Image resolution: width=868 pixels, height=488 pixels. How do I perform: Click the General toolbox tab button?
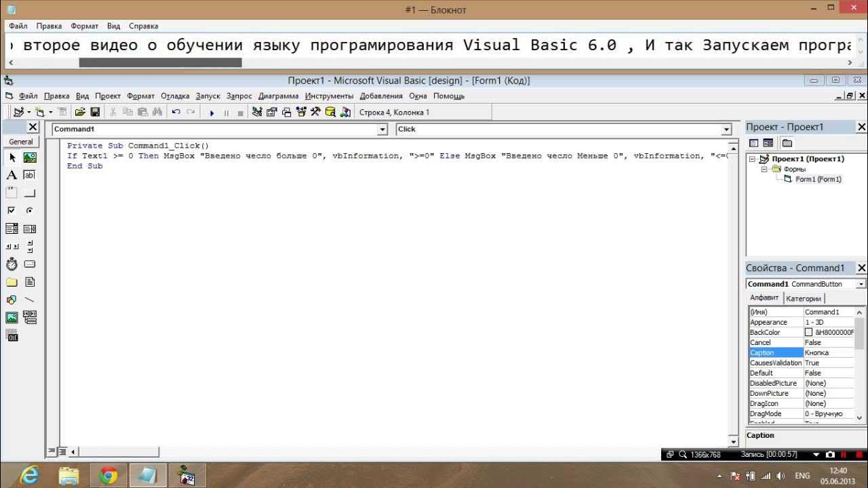tap(21, 142)
